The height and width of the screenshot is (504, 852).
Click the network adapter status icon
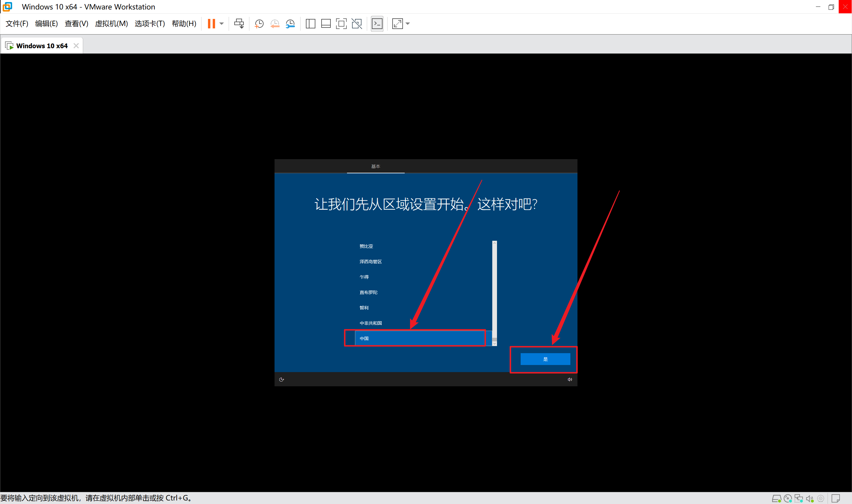[x=798, y=499]
